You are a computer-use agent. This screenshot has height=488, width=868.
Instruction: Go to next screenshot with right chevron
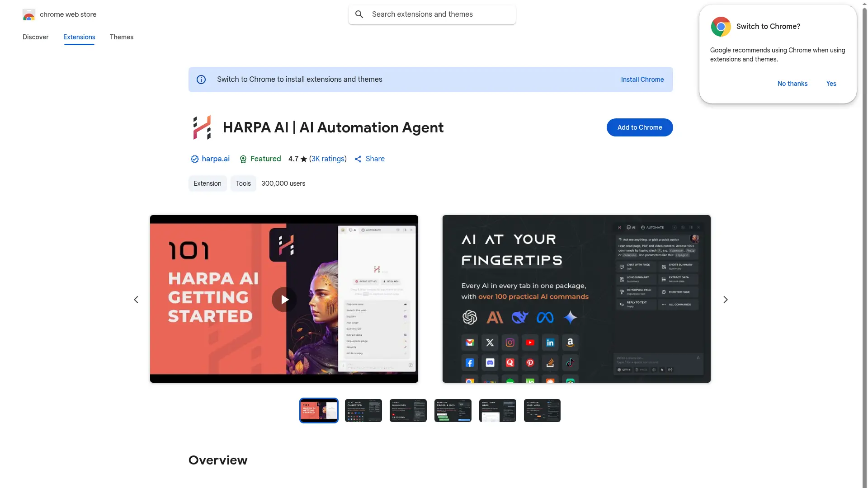coord(725,300)
